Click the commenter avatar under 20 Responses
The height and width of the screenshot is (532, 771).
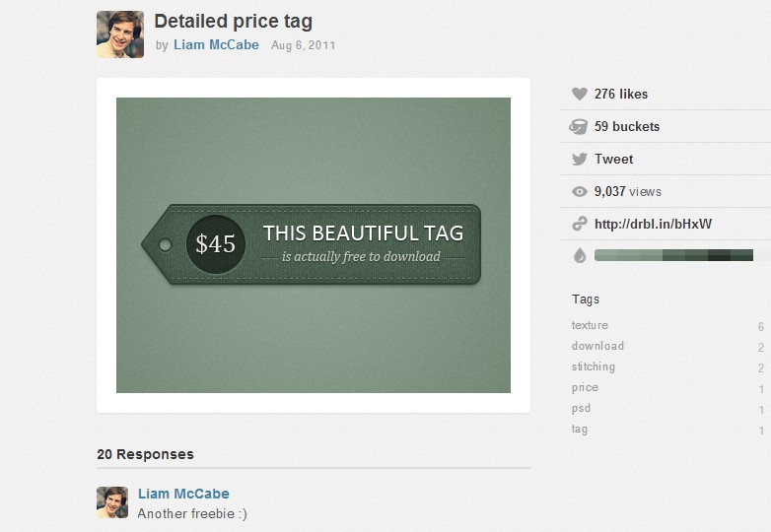[x=112, y=501]
